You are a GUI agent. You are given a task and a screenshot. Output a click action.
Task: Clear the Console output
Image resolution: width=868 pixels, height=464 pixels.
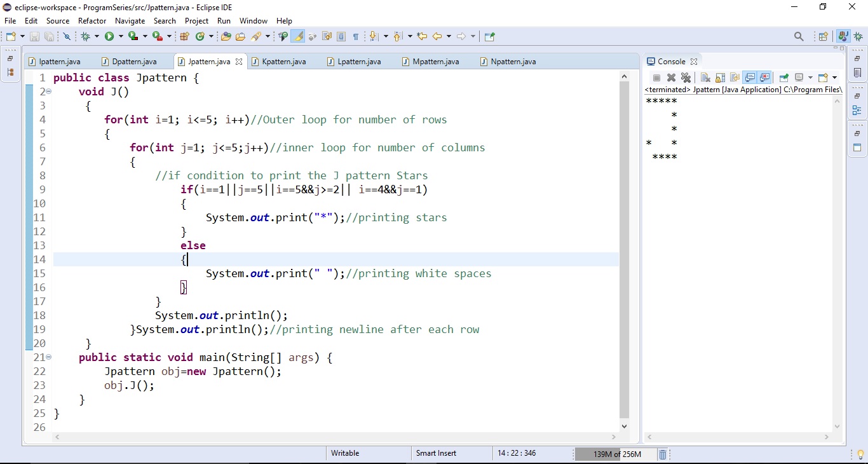pyautogui.click(x=705, y=78)
